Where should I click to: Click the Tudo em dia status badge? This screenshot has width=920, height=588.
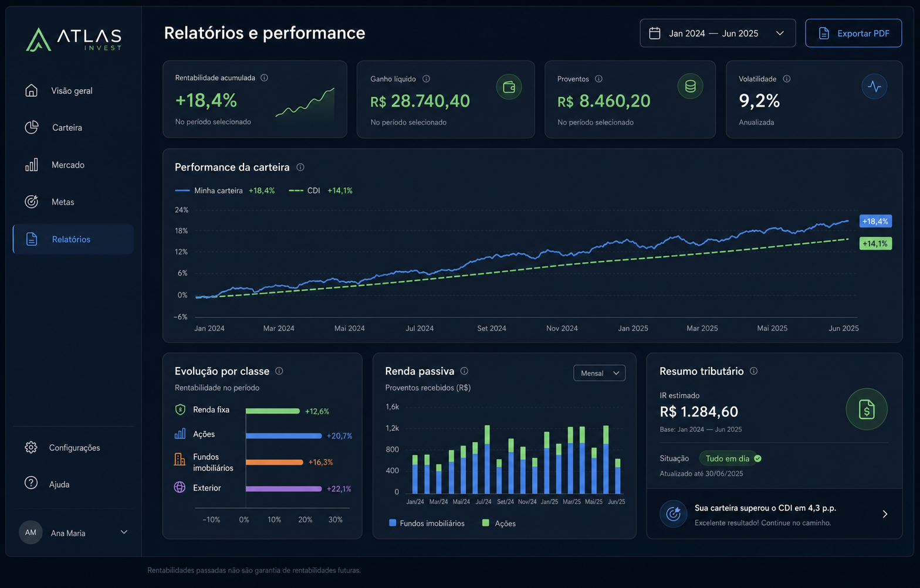tap(730, 458)
